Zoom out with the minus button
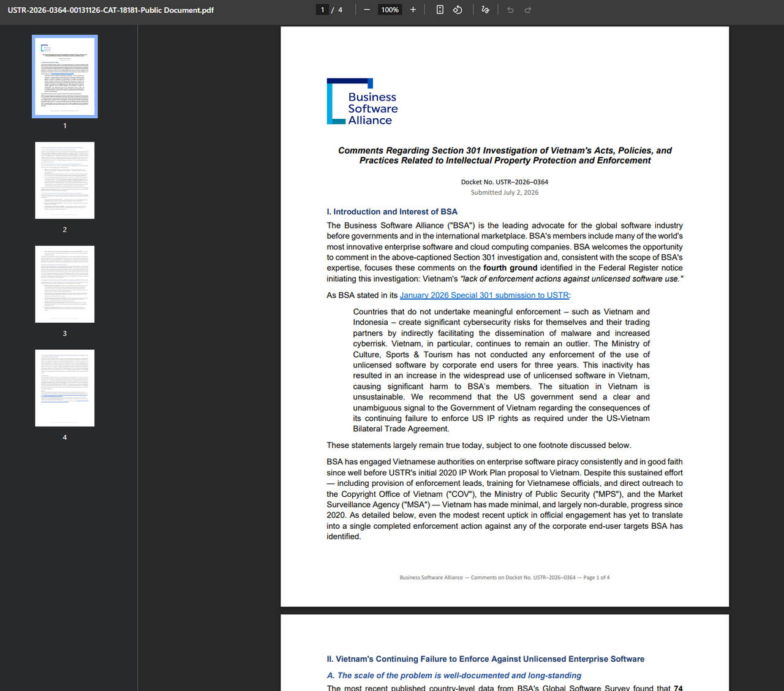Viewport: 784px width, 691px height. pos(366,10)
